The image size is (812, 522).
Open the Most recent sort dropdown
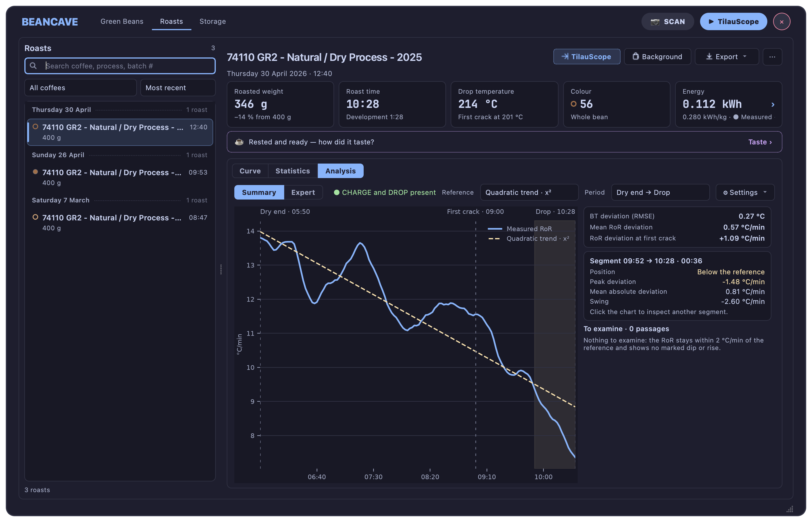177,88
